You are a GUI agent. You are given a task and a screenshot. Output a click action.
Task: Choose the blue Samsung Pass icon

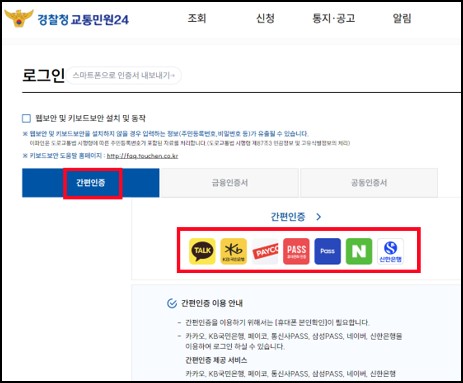click(x=328, y=251)
